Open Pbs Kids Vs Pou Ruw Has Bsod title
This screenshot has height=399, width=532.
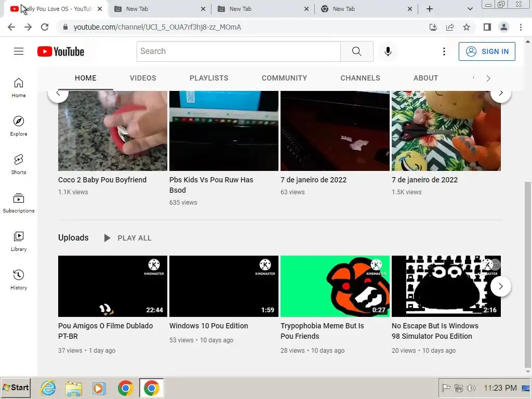click(211, 185)
